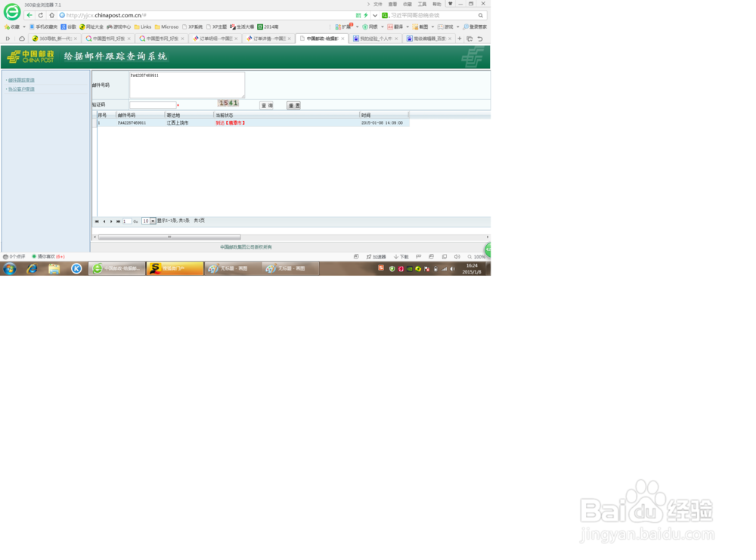Open the 加速器 status bar tool
The width and height of the screenshot is (756, 560).
376,257
